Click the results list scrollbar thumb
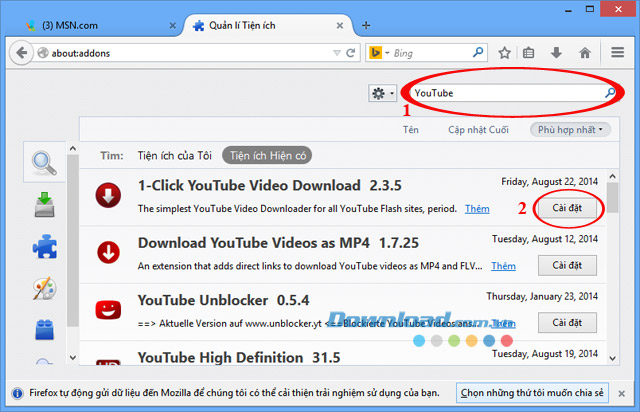Viewport: 640px width, 412px height. point(612,198)
